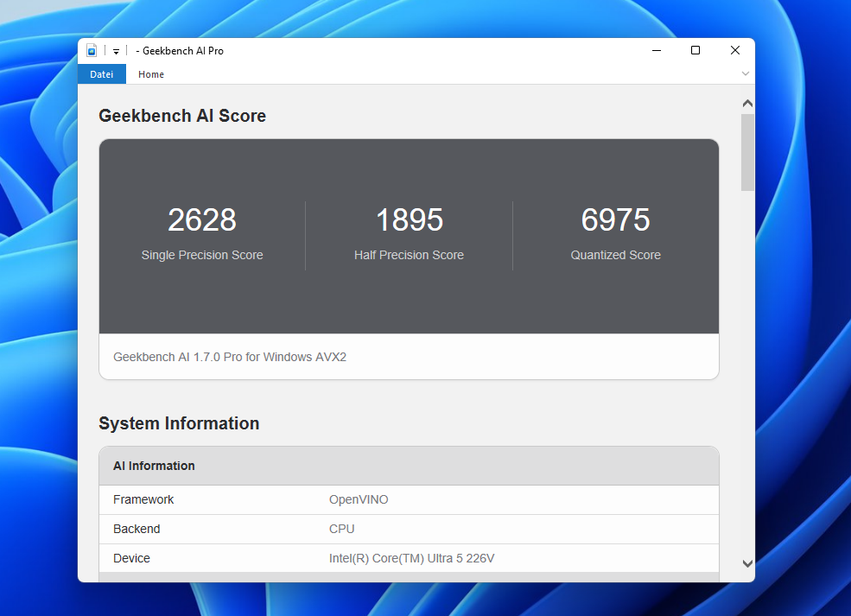Viewport: 851px width, 616px height.
Task: Click the AI Information table header
Action: click(410, 466)
